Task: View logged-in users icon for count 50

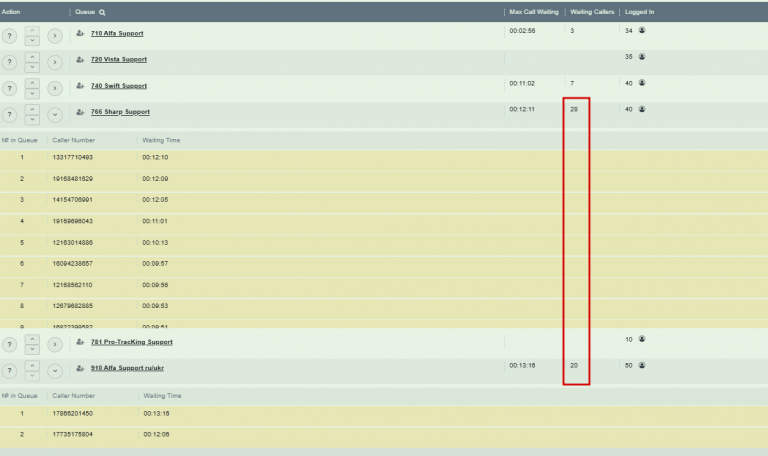Action: pyautogui.click(x=642, y=365)
